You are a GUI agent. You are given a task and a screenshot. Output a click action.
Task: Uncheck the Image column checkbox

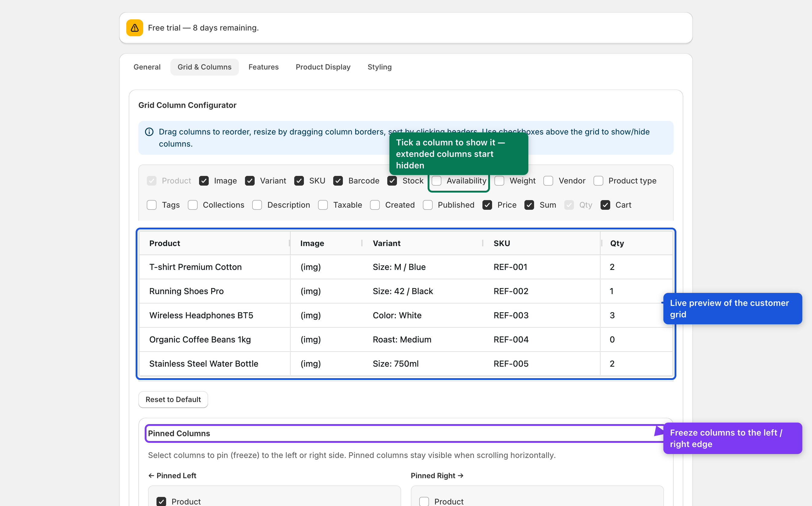204,181
